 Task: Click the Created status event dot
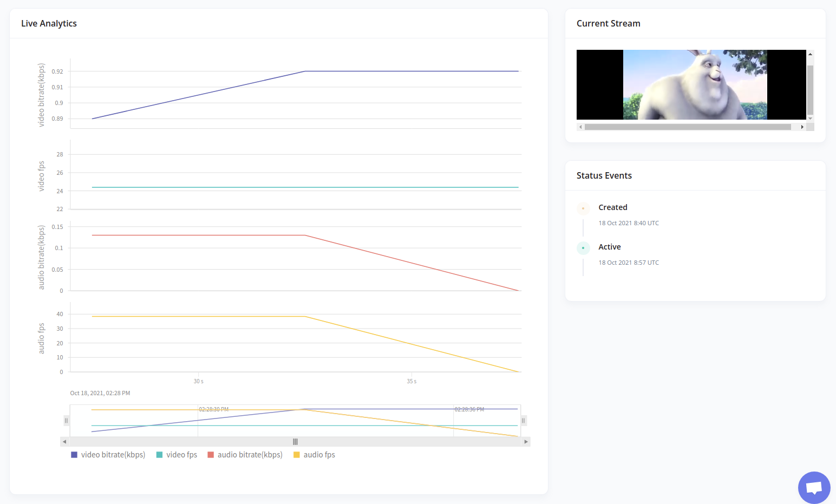[583, 208]
